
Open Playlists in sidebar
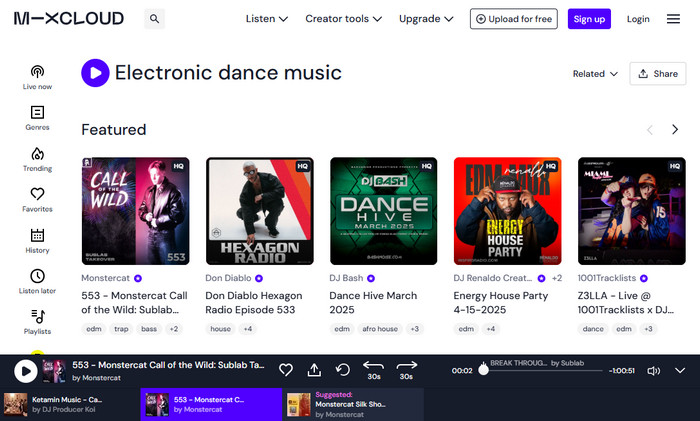(38, 322)
